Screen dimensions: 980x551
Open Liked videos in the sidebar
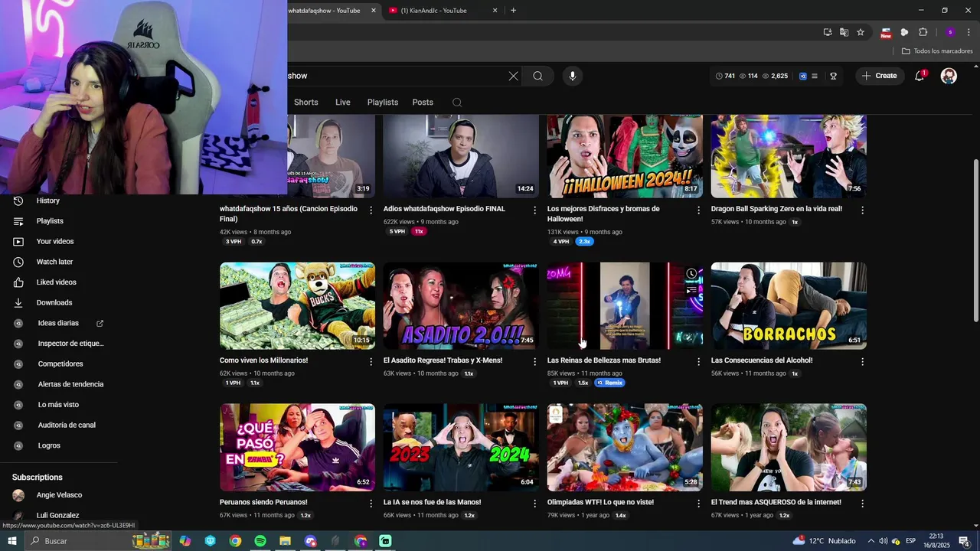[x=58, y=282]
